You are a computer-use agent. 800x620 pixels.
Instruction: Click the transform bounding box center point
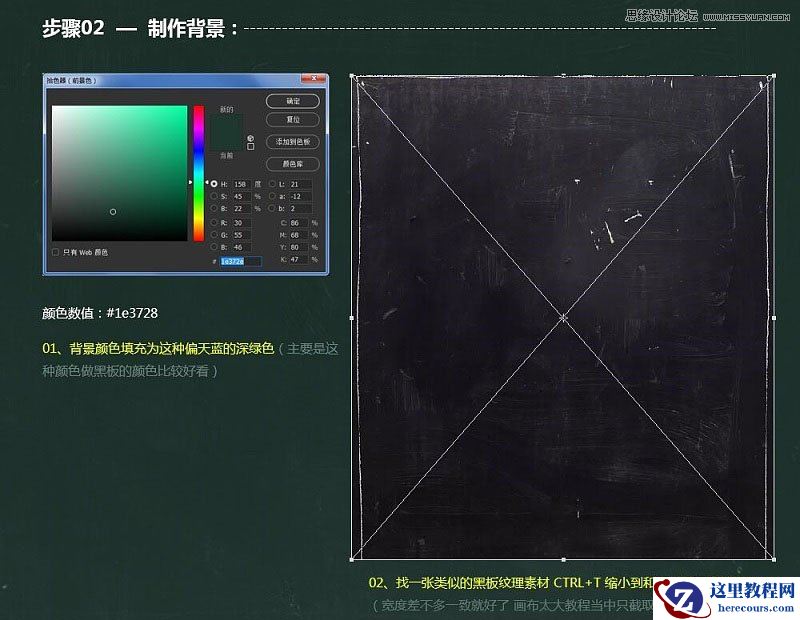565,317
